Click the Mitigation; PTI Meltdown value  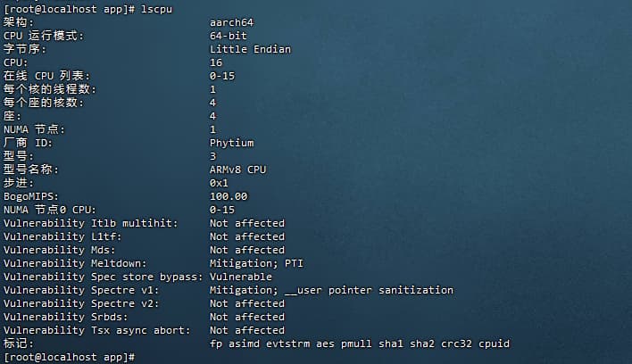point(256,263)
